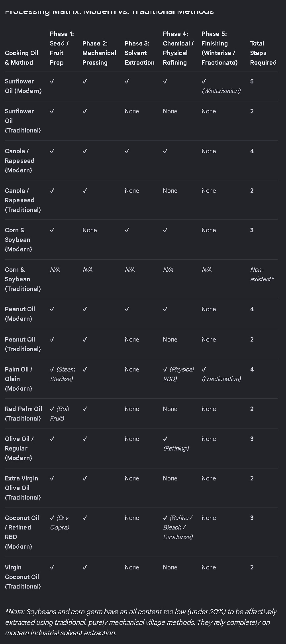Select the 'Cooking Oil & Method' header cell

(22, 57)
